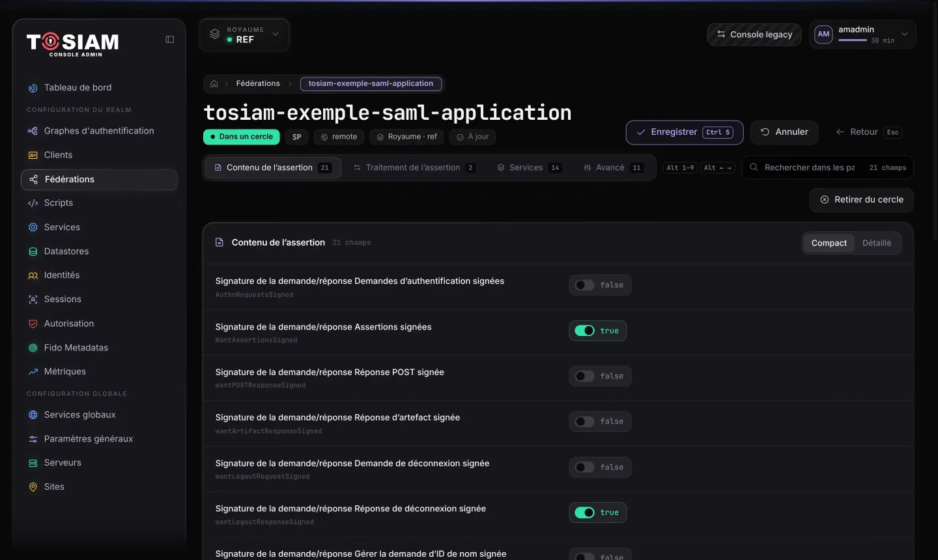Click the home icon in the breadcrumb
The width and height of the screenshot is (938, 560).
(214, 83)
